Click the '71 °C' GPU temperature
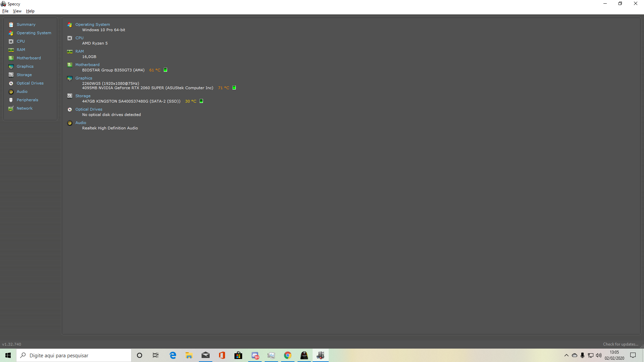 pyautogui.click(x=224, y=88)
